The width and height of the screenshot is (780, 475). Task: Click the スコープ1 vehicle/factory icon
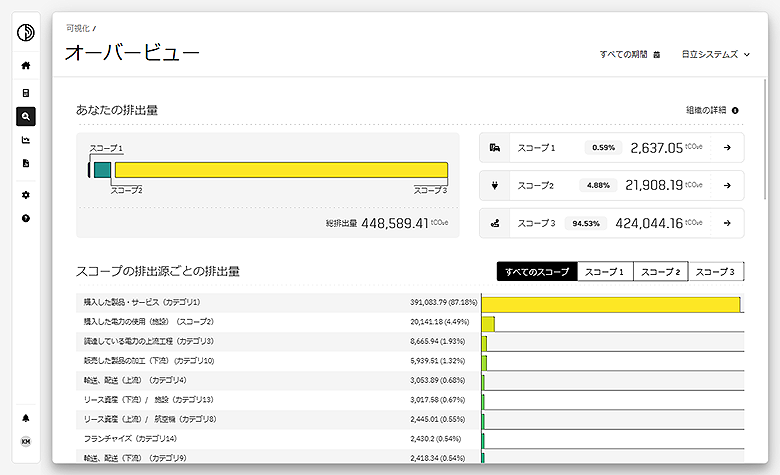[x=494, y=148]
